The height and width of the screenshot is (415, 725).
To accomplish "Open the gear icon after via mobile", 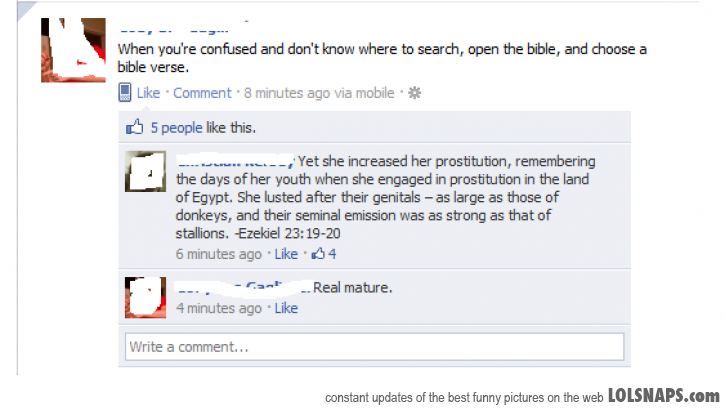I will pyautogui.click(x=415, y=93).
